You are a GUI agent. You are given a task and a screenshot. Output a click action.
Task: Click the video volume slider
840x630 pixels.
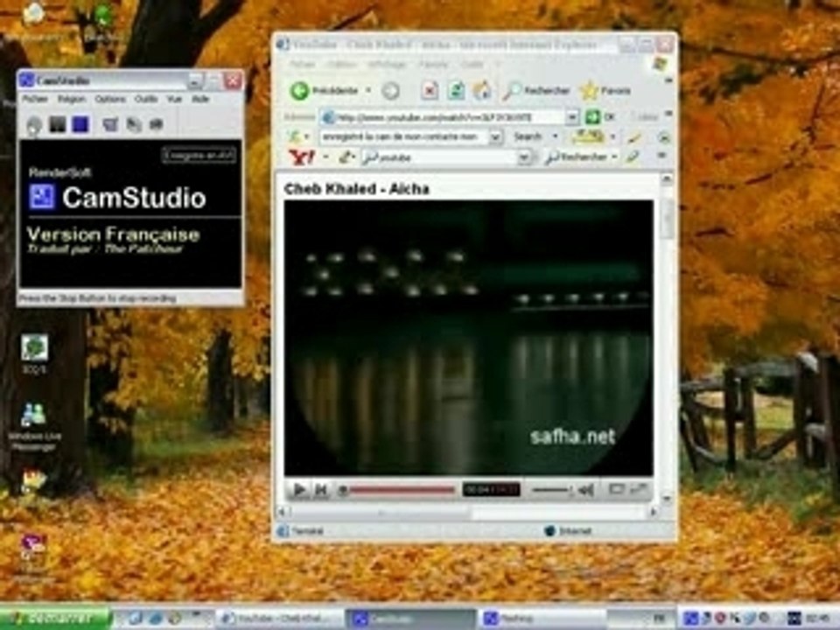(x=552, y=490)
